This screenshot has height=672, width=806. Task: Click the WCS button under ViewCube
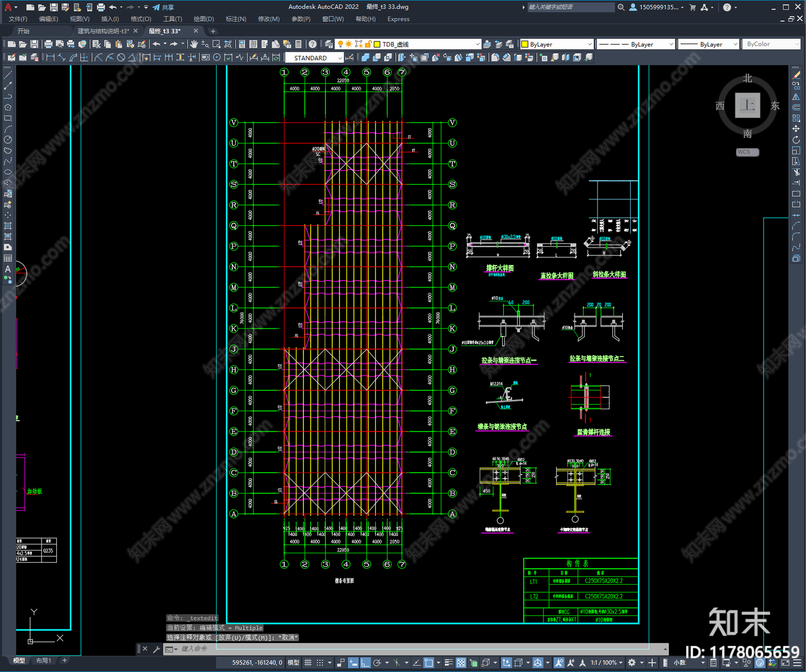pos(747,152)
